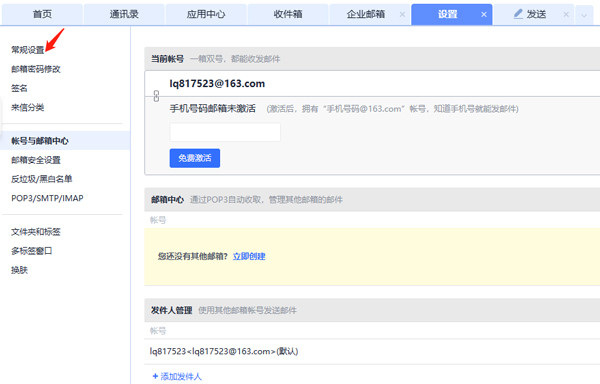This screenshot has height=384, width=600.
Task: Open 签名 settings
Action: point(19,88)
